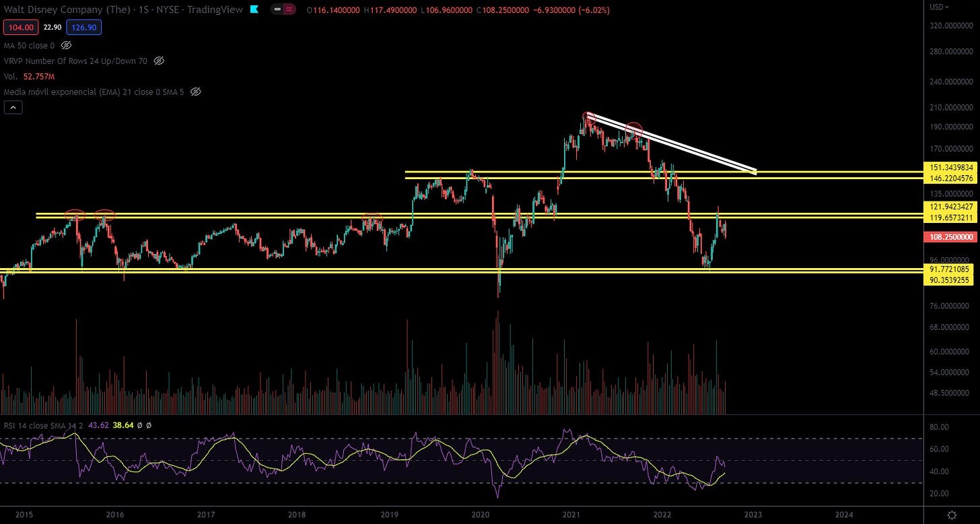Click the 2018 label on the time axis
This screenshot has height=524, width=980.
(x=297, y=515)
